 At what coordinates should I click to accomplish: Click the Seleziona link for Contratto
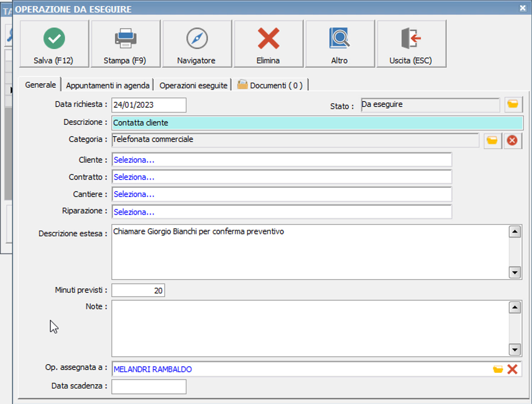(134, 178)
